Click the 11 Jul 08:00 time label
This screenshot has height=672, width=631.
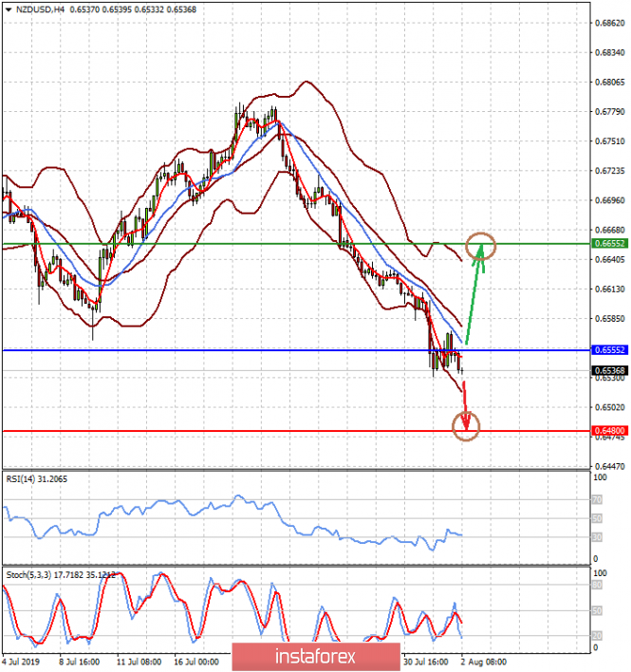point(139,663)
